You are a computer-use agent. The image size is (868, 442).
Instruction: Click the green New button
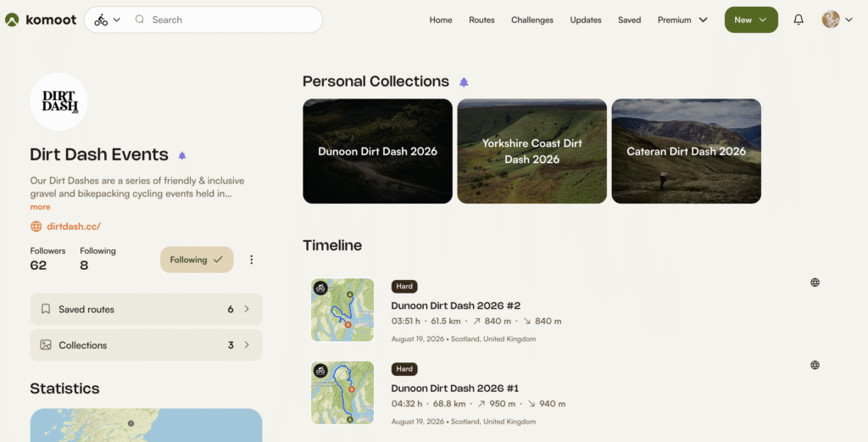coord(751,20)
